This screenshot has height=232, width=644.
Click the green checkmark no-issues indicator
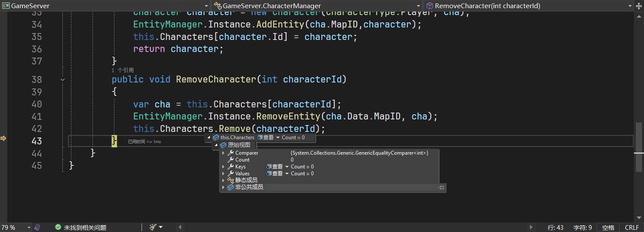tap(58, 227)
